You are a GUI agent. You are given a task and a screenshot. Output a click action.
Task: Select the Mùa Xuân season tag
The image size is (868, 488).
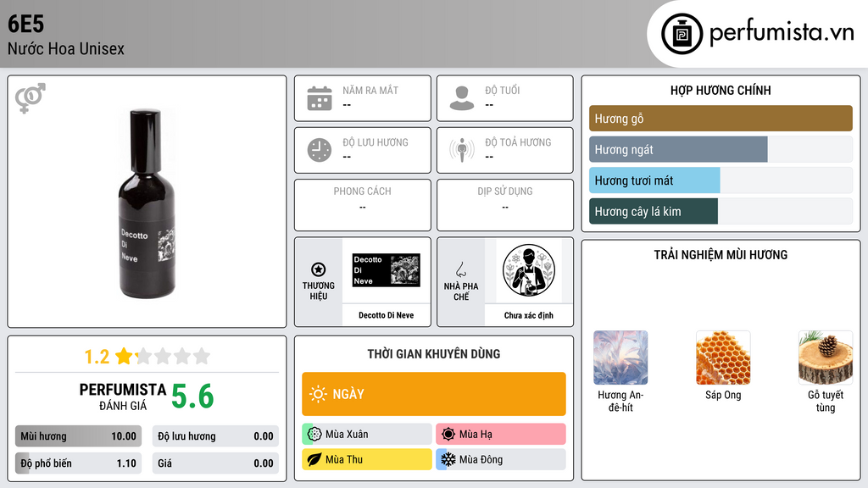(367, 435)
